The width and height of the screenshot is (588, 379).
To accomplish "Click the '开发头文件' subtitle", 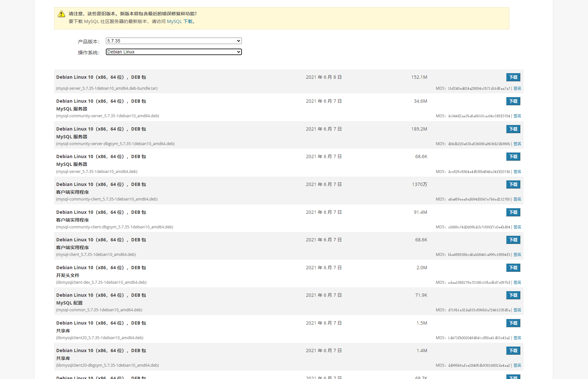I will 68,275.
